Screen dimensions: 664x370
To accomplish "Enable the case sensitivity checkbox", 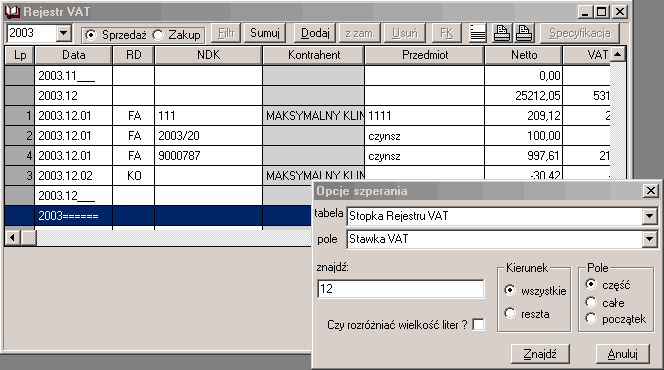I will tap(479, 325).
